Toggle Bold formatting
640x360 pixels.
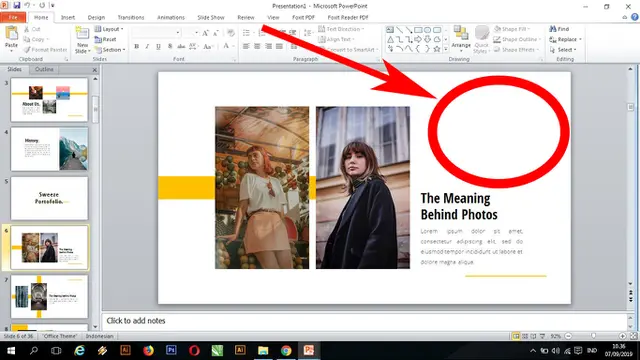137,47
